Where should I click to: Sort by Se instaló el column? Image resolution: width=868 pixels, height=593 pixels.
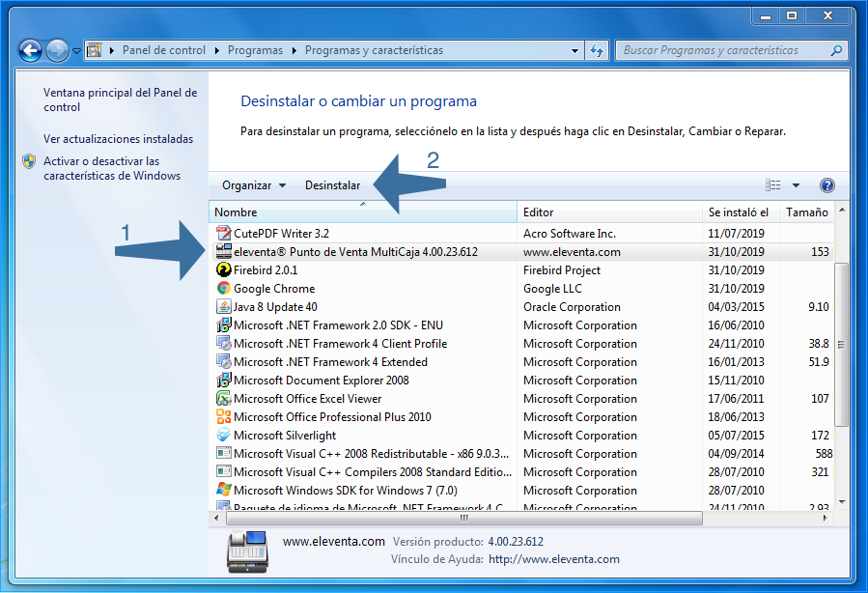click(741, 212)
